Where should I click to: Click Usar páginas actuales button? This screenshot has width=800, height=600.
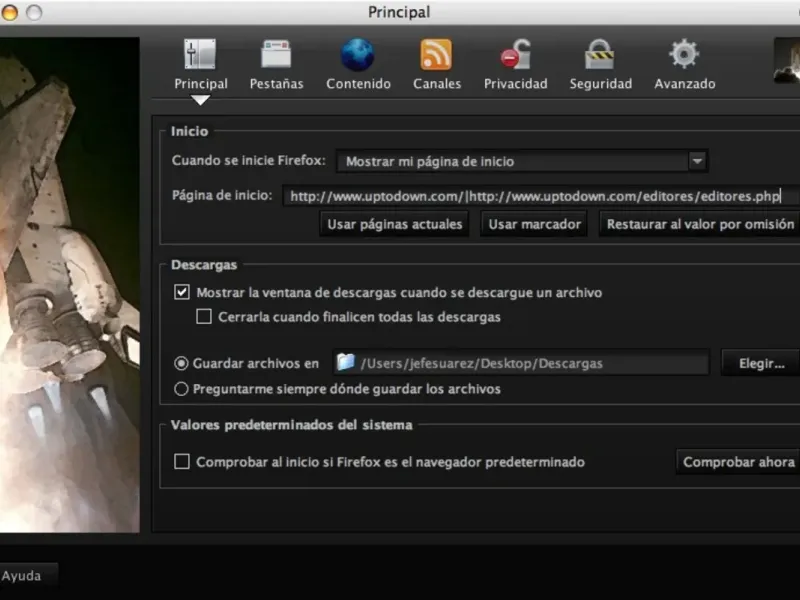[394, 224]
